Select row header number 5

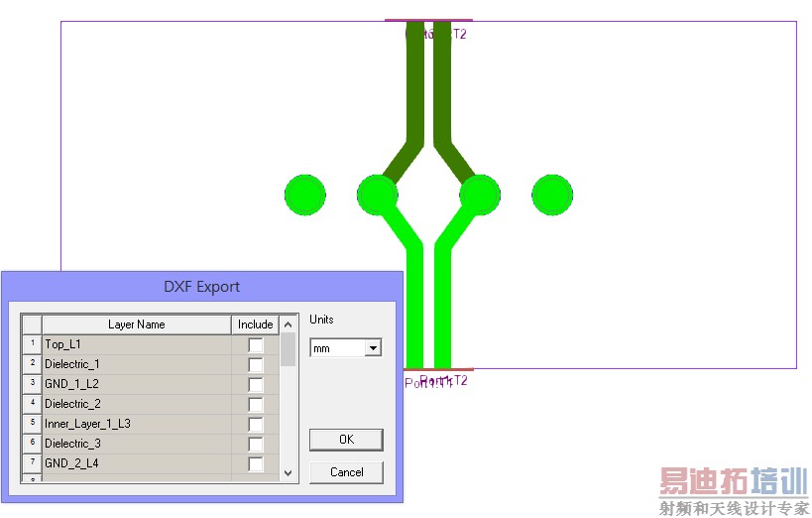[32, 424]
